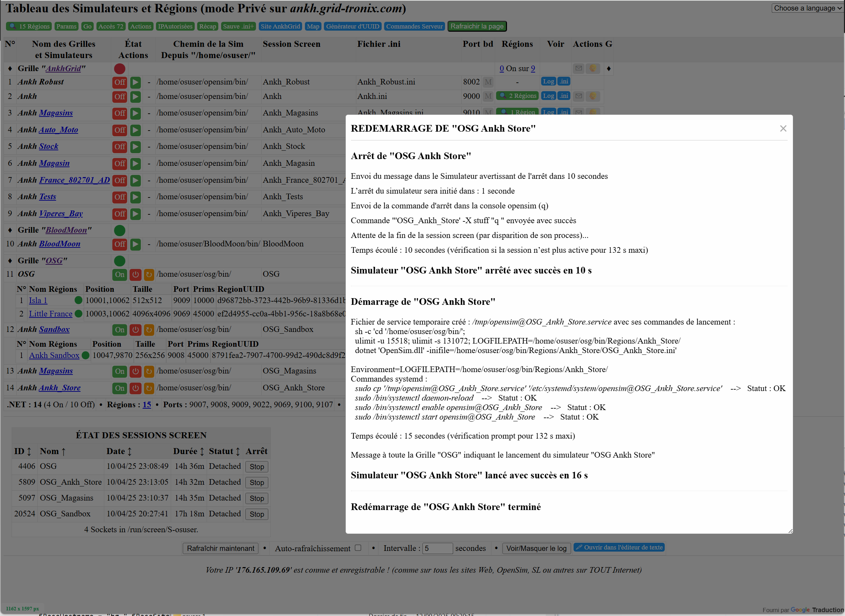Click the power-off icon for OSG_Magasins

[x=135, y=371]
